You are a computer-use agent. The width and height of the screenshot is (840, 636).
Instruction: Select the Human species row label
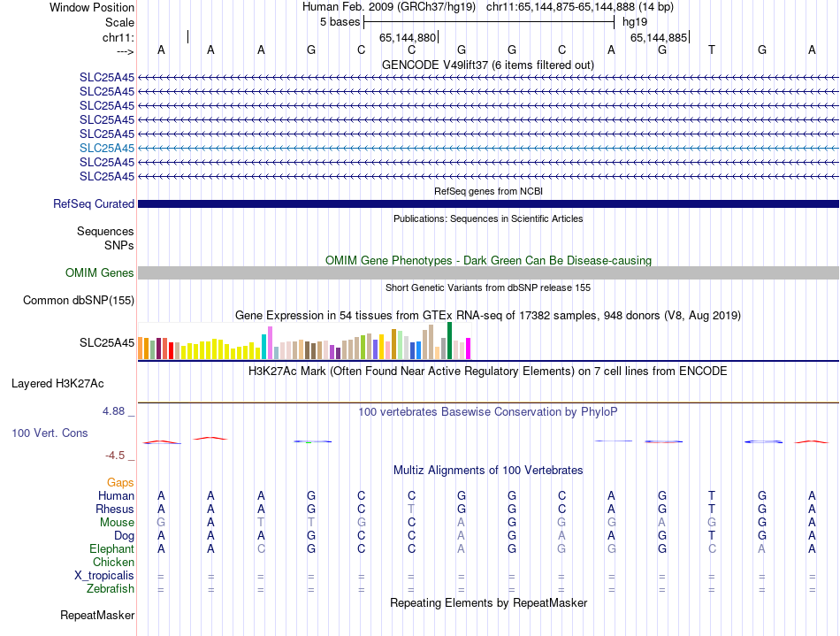tap(116, 495)
